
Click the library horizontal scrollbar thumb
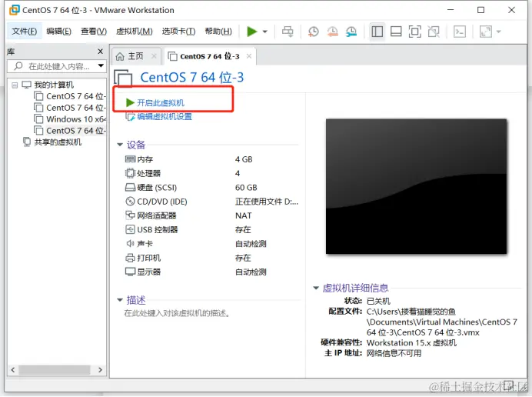click(55, 369)
